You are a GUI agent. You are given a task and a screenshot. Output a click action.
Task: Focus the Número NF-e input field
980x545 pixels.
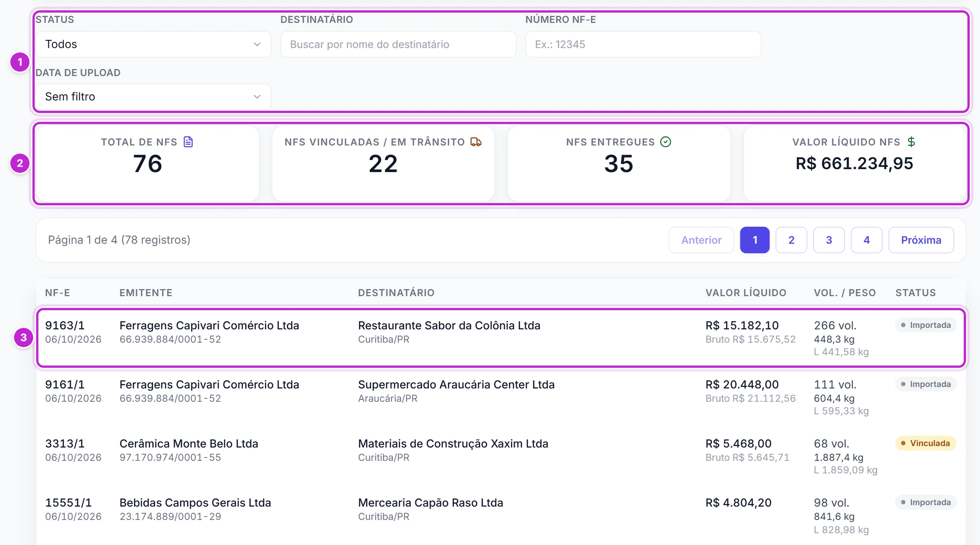[643, 44]
